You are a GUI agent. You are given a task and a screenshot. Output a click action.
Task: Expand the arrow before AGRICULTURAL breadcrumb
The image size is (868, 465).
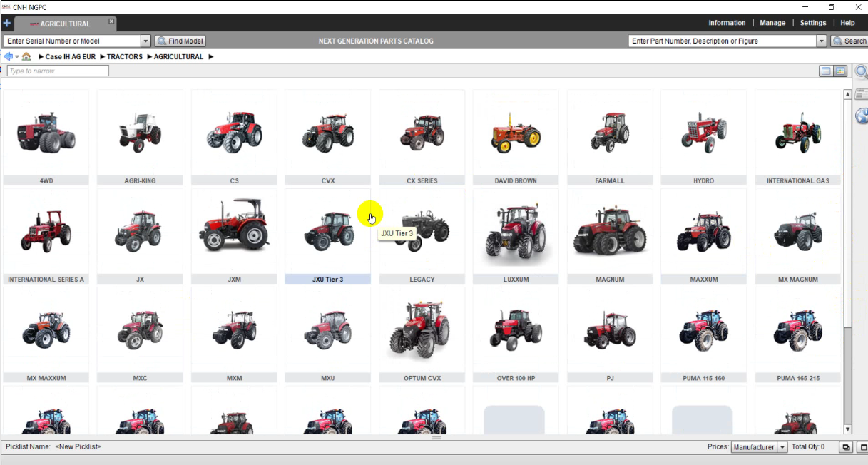pos(149,57)
